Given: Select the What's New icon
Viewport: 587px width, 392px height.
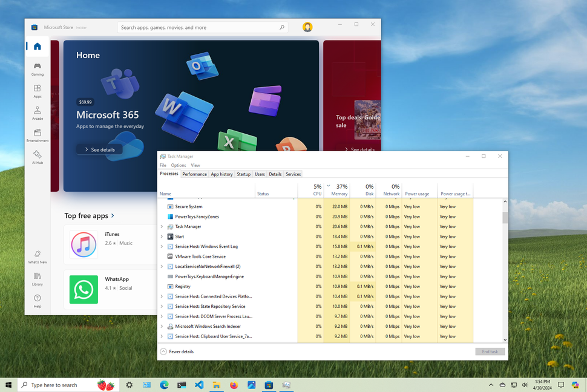Looking at the screenshot, I should (37, 258).
